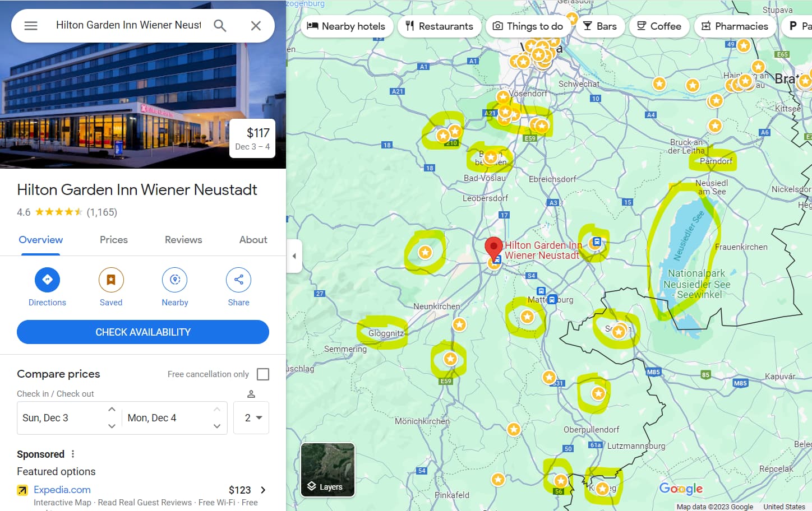Click the Parndorf town label
Image resolution: width=812 pixels, height=511 pixels.
tap(716, 161)
